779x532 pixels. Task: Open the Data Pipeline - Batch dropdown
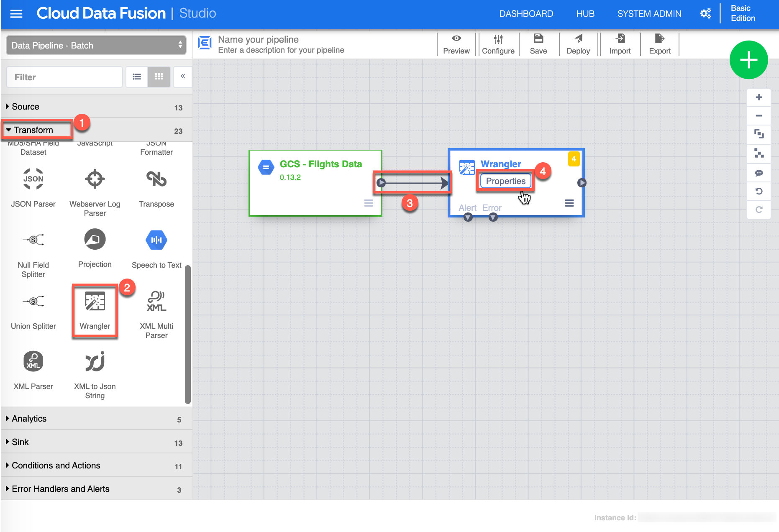coord(96,45)
